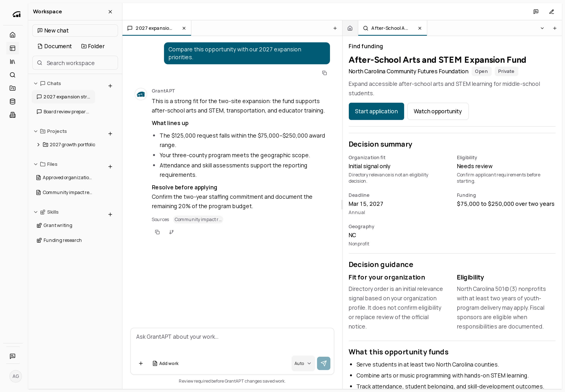Viewport: 565px width, 392px height.
Task: Add a new chat tab with plus
Action: (335, 28)
